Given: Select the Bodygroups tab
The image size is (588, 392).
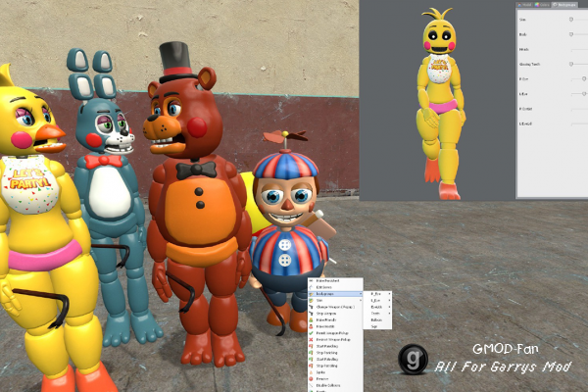Looking at the screenshot, I should [564, 5].
